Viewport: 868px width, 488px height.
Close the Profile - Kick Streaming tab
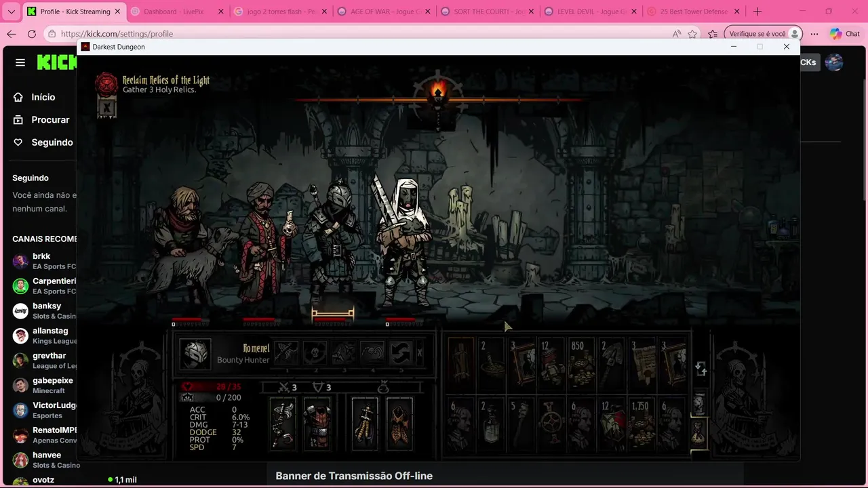[117, 12]
